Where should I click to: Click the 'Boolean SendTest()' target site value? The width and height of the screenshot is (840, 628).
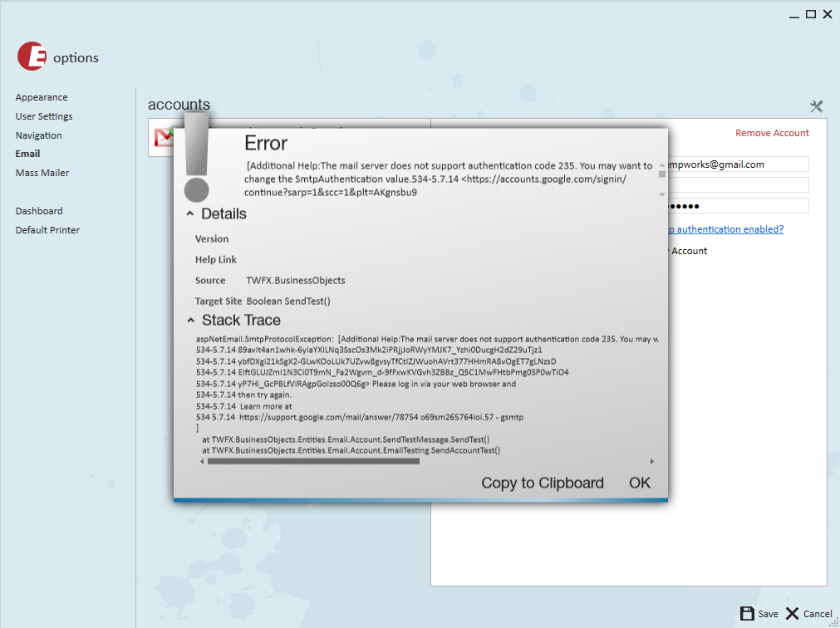pyautogui.click(x=288, y=302)
